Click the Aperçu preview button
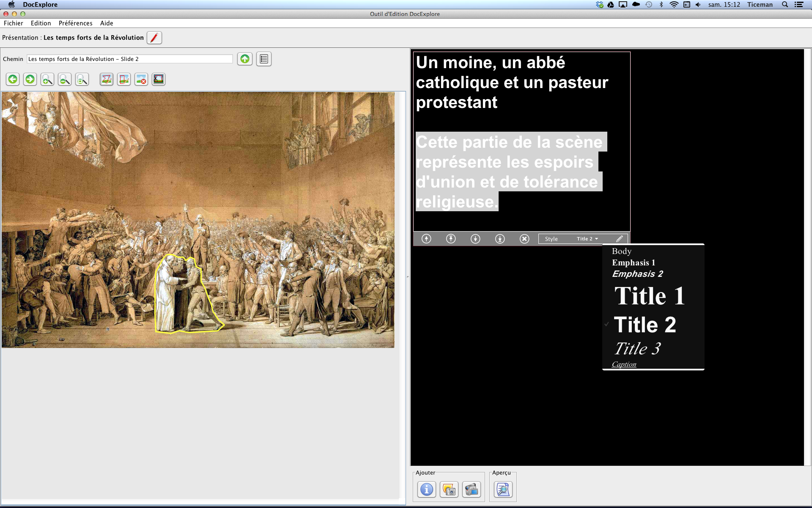812x508 pixels. 503,489
